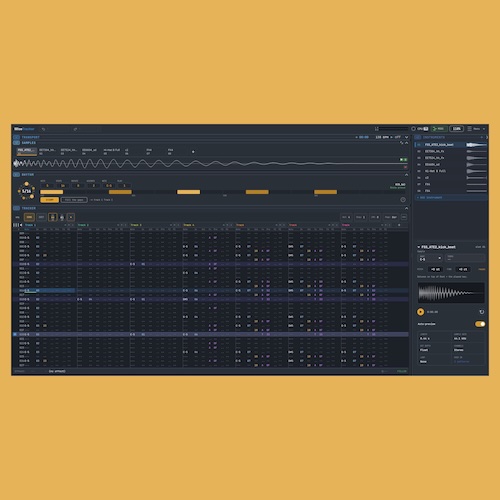500x500 pixels.
Task: Click the expand sampler view icon
Action: (401, 143)
